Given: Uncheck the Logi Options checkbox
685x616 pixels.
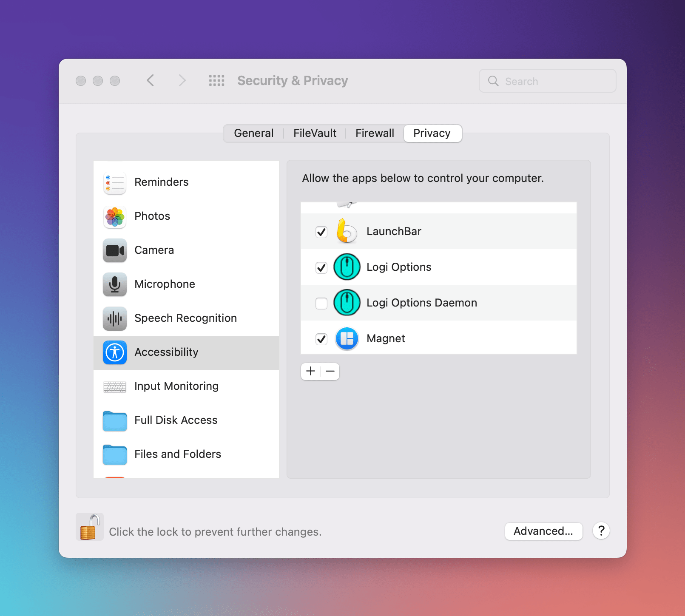Looking at the screenshot, I should (x=321, y=267).
